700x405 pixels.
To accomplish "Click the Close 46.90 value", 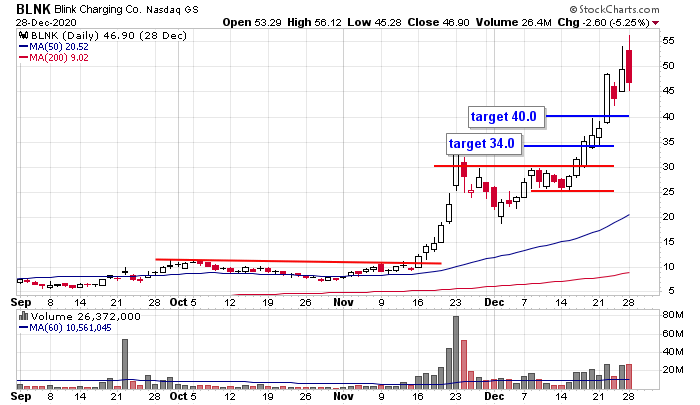I will pyautogui.click(x=438, y=22).
